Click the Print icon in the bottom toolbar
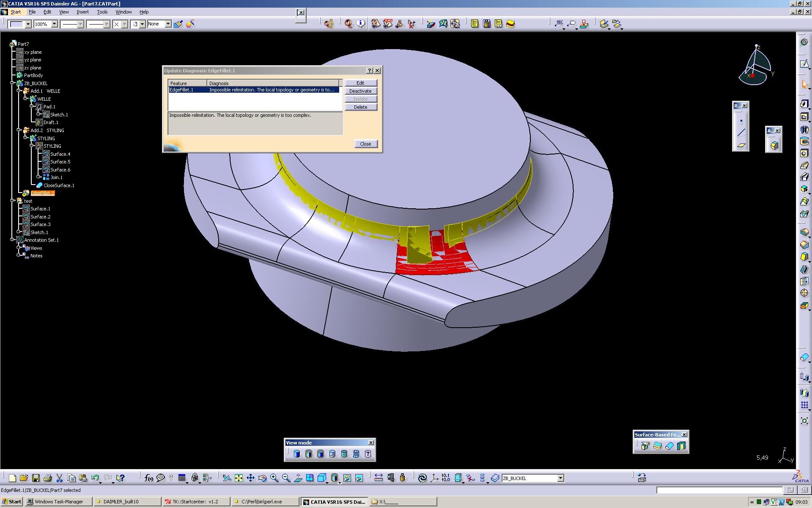812x508 pixels. [x=48, y=478]
